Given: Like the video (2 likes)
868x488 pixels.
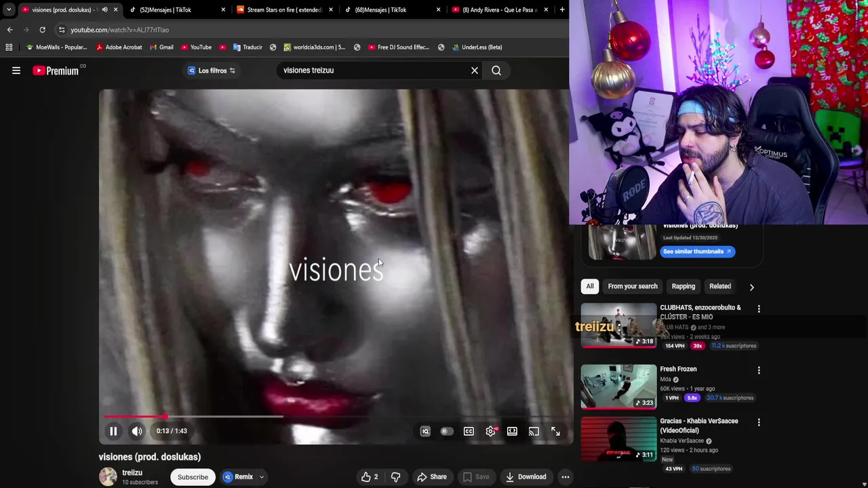Looking at the screenshot, I should point(370,477).
